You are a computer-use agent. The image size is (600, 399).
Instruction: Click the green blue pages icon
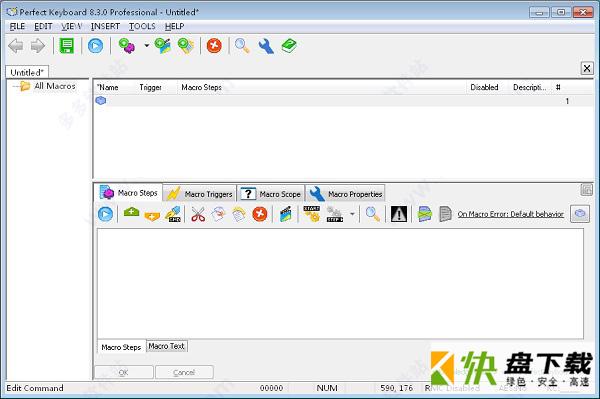pyautogui.click(x=425, y=214)
